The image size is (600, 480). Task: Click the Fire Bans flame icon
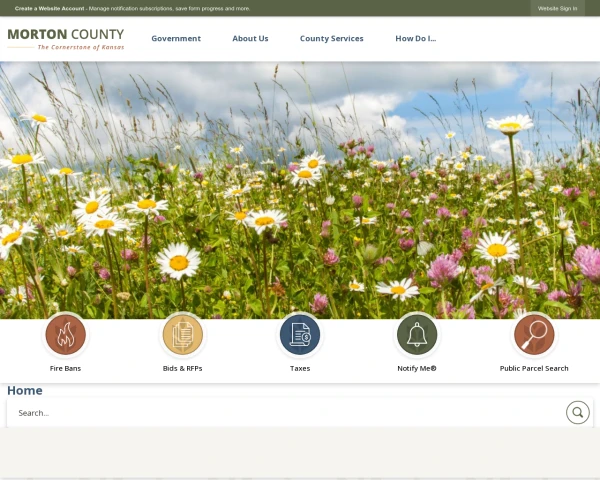(65, 335)
